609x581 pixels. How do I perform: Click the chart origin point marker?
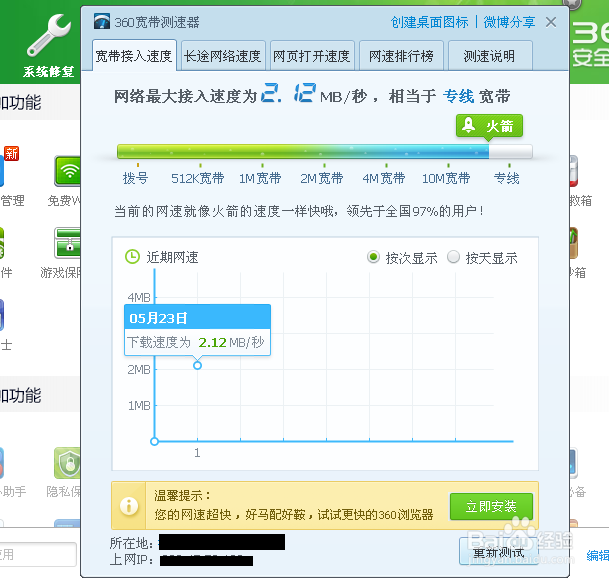[x=155, y=441]
